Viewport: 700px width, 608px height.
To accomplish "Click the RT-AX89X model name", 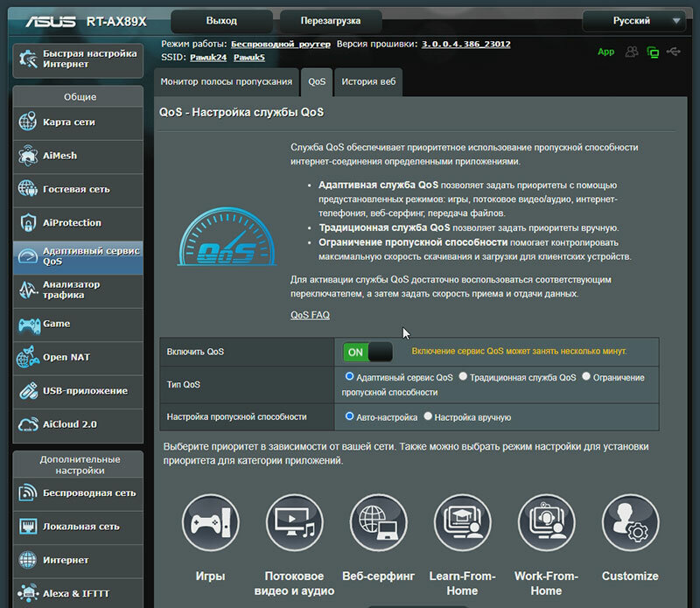I will [x=116, y=21].
